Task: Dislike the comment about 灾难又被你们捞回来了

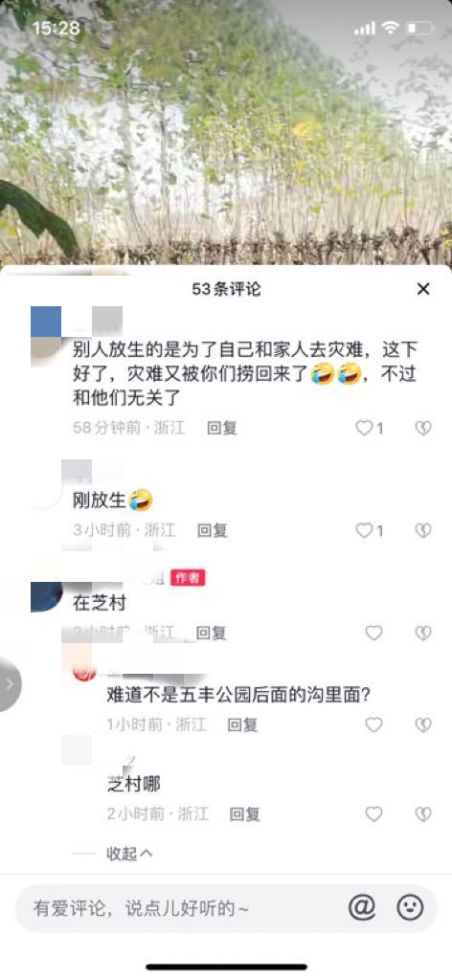Action: click(x=423, y=428)
